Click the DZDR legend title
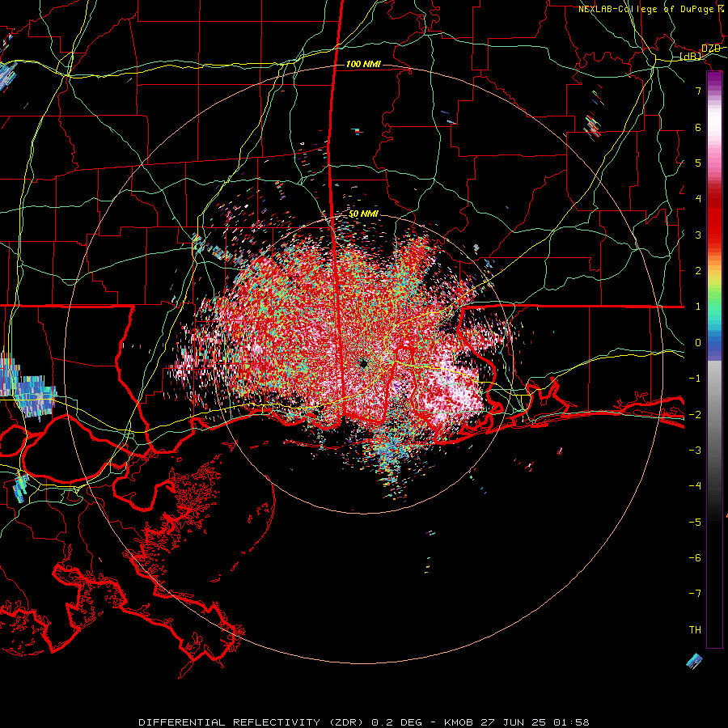Screen dimensions: 728x728 (x=711, y=49)
